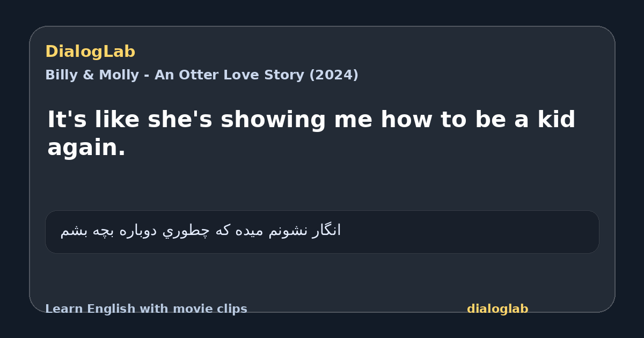The image size is (644, 338).
Task: Open the Persian translation box
Action: coord(322,232)
